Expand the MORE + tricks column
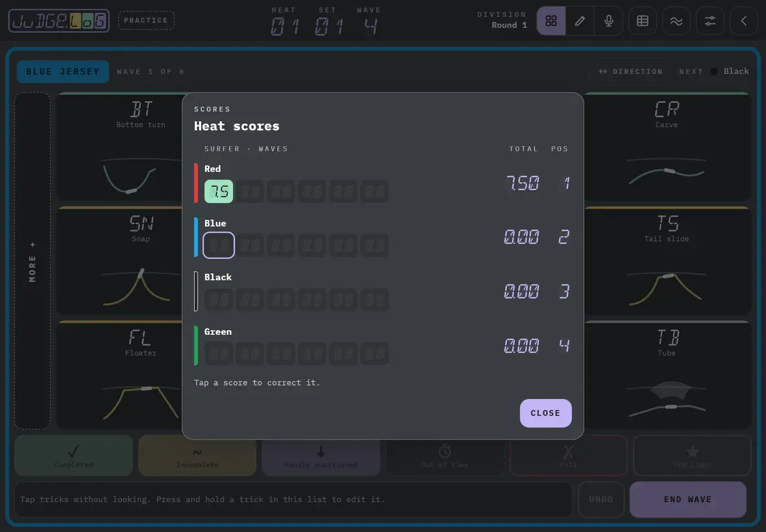The width and height of the screenshot is (766, 532). tap(32, 261)
